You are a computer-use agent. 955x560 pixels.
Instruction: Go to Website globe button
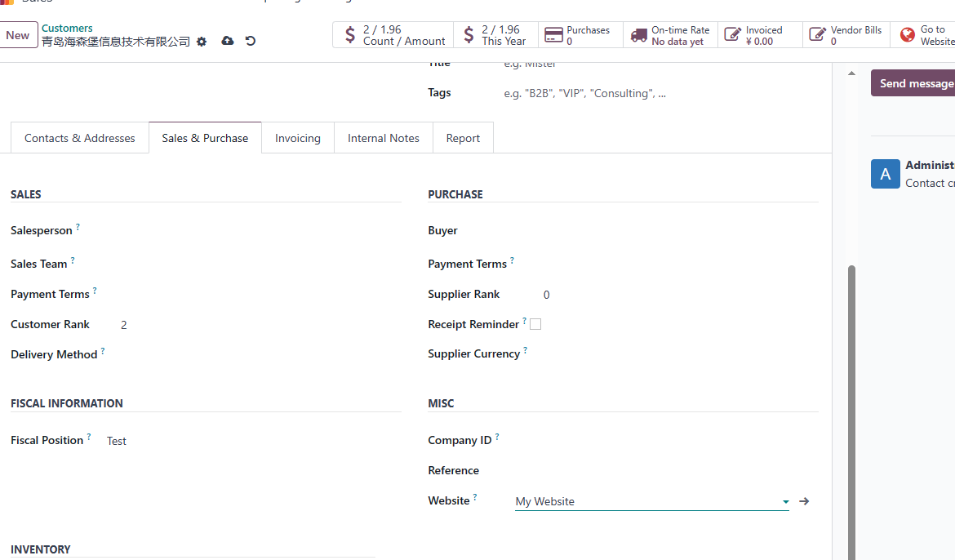point(922,35)
